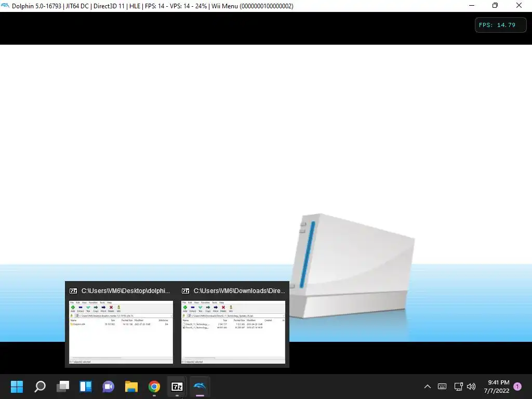Open notification center badge
Screen dimensions: 532x399
pos(517,386)
